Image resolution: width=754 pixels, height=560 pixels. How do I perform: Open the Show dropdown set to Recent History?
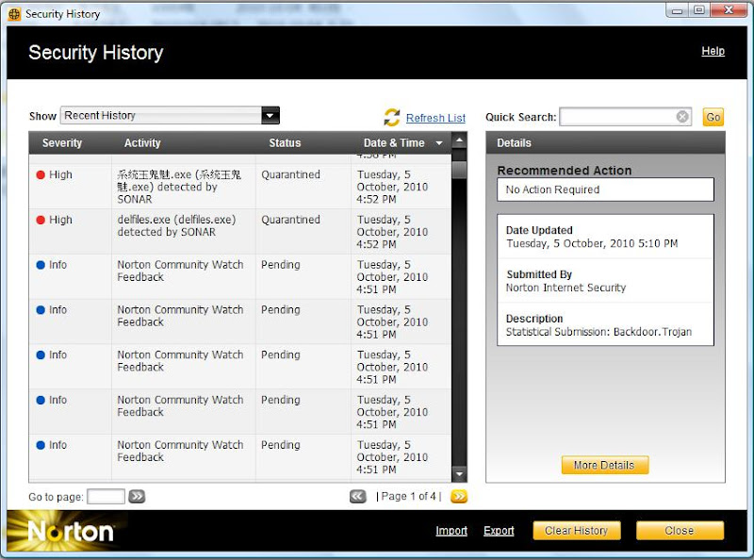click(x=170, y=115)
